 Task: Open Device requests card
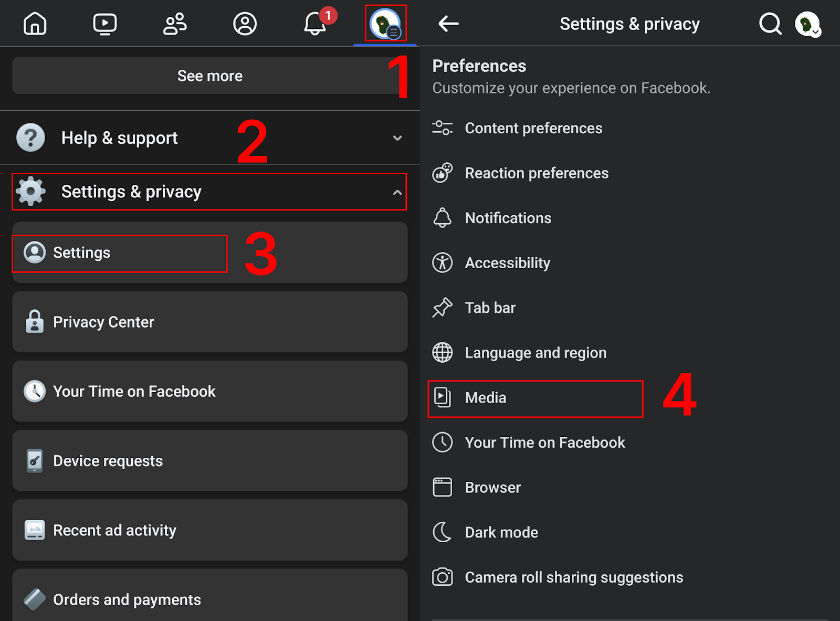[x=210, y=460]
